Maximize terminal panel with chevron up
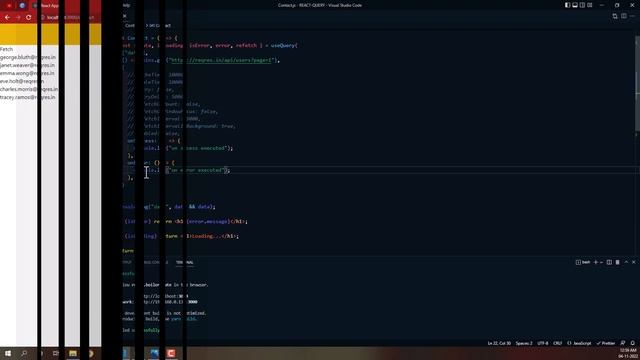The width and height of the screenshot is (640, 360). [626, 262]
